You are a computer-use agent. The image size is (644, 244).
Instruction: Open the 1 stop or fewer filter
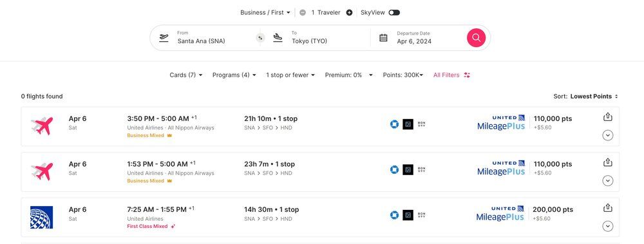point(290,75)
